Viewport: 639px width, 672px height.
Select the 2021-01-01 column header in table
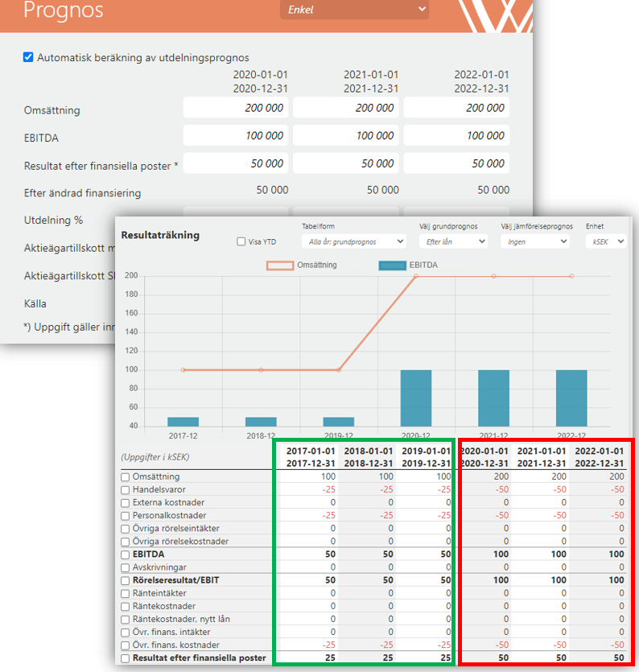[542, 457]
